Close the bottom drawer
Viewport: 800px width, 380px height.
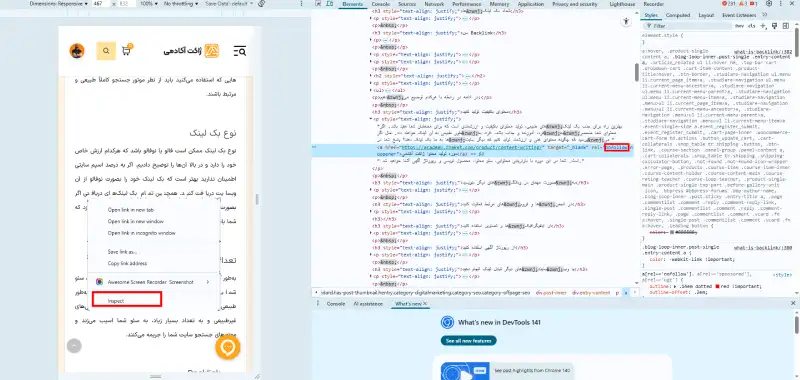click(793, 303)
